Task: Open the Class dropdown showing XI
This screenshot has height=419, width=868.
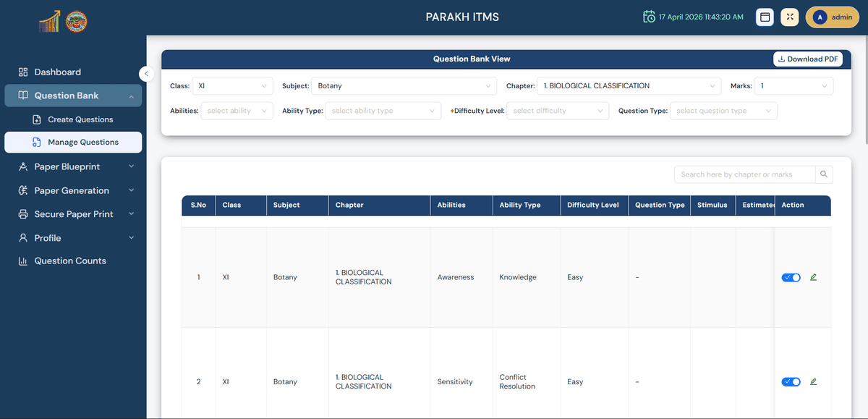Action: pyautogui.click(x=232, y=86)
